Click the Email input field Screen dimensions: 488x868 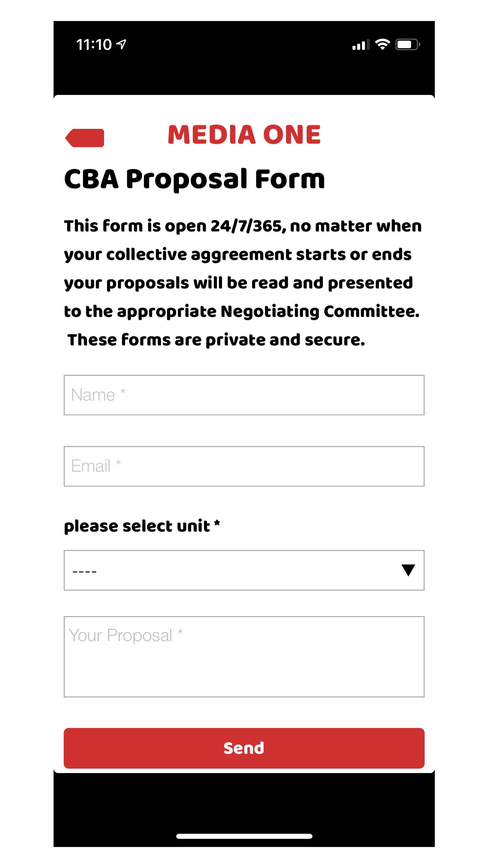coord(244,466)
